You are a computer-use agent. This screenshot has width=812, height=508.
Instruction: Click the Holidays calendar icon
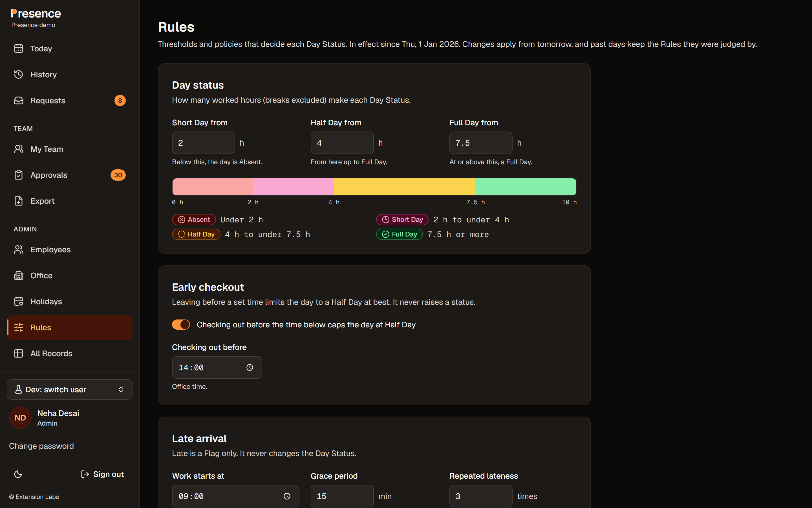(x=18, y=301)
